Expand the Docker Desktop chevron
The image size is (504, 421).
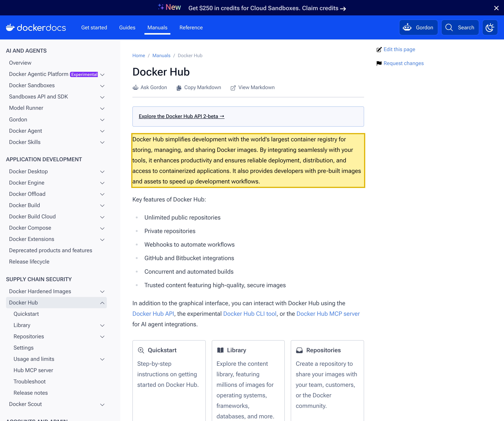102,172
